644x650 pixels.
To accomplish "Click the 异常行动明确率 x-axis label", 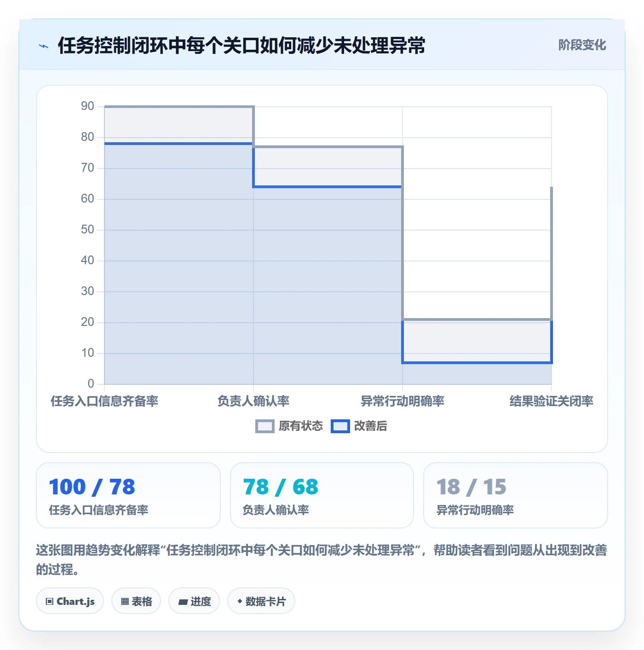I will point(402,401).
